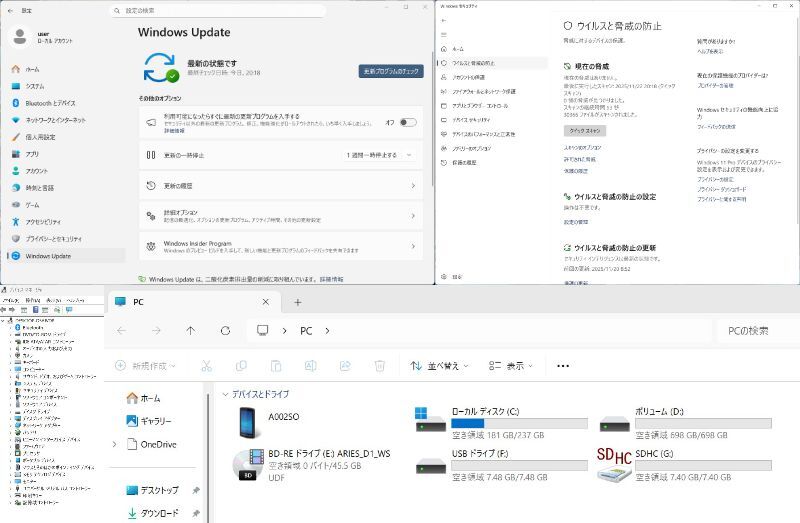The image size is (800, 523).
Task: Toggle the get latest updates オフ switch
Action: click(408, 122)
